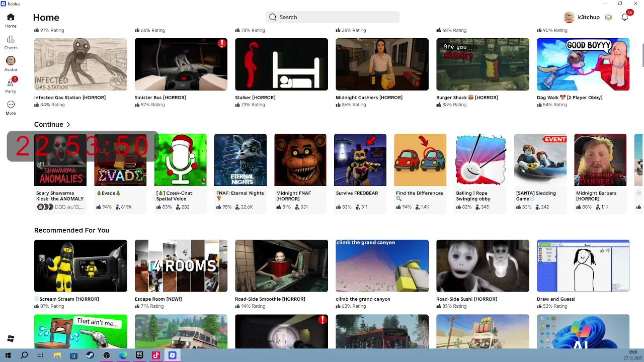Click the taskbar clock and date

tap(632, 355)
